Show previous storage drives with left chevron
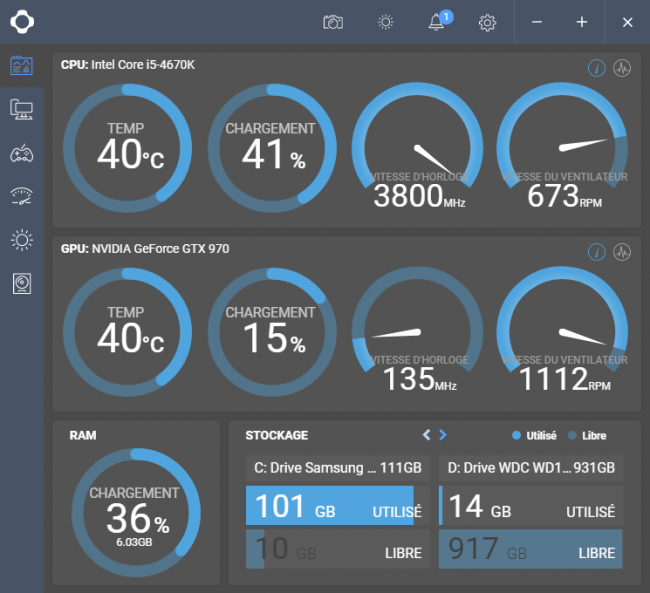 [426, 435]
